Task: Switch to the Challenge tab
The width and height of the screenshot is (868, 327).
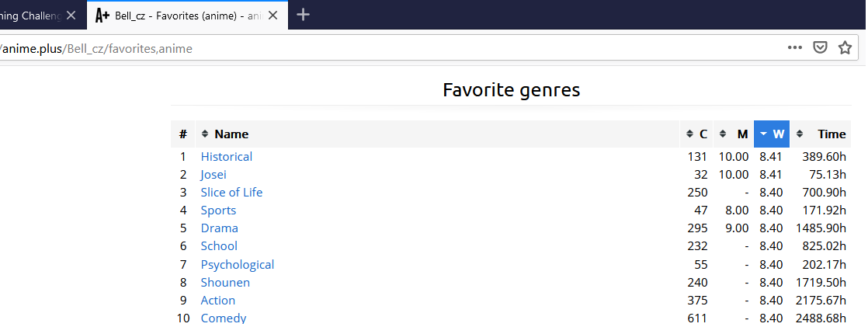Action: pos(31,15)
